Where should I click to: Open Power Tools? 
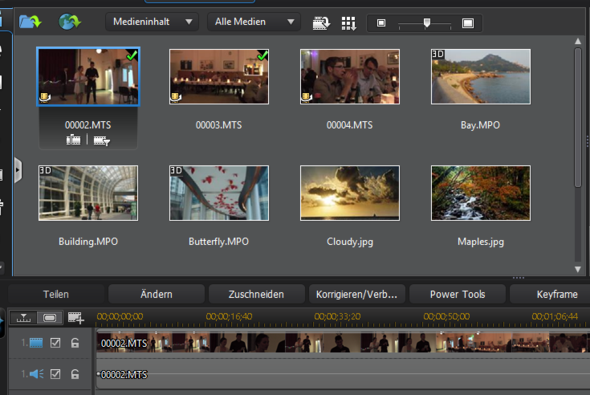point(458,294)
